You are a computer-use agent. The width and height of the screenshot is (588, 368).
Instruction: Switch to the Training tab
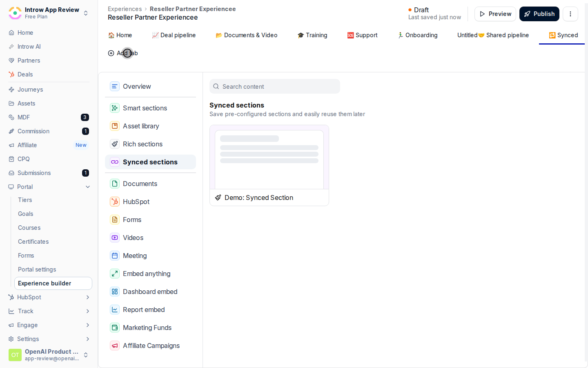point(312,35)
